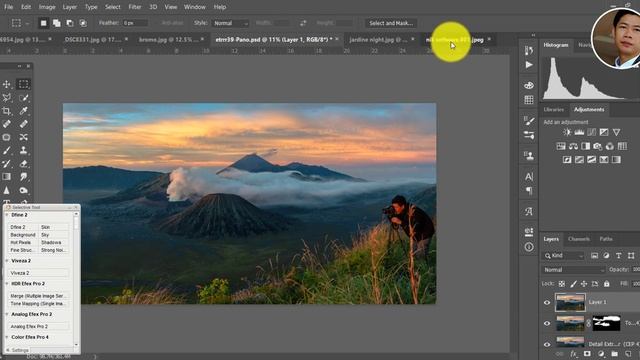Screen dimensions: 640x360
Task: Click the Merge (Multiple Image Series) button
Action: [x=38, y=296]
